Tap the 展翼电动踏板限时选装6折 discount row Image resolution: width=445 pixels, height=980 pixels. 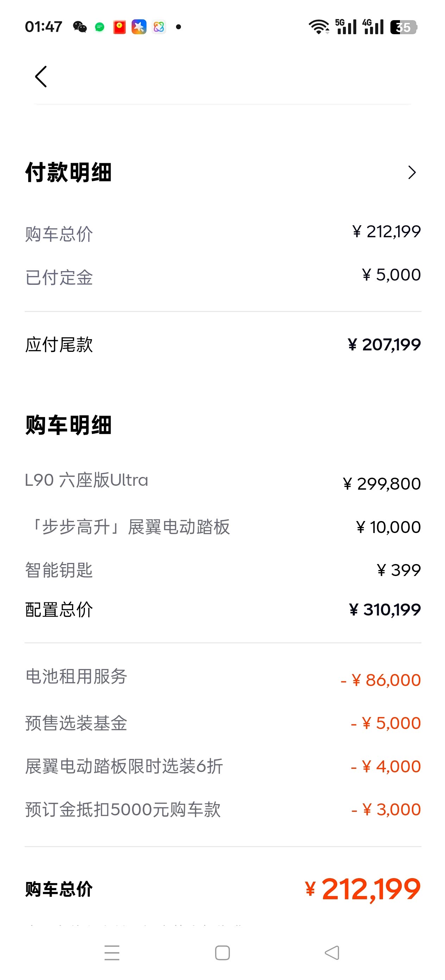pyautogui.click(x=223, y=766)
